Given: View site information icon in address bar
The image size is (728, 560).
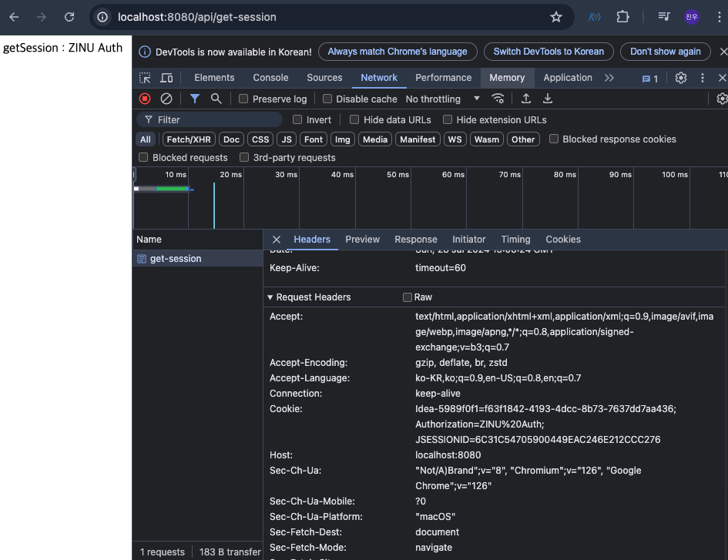Looking at the screenshot, I should point(102,17).
